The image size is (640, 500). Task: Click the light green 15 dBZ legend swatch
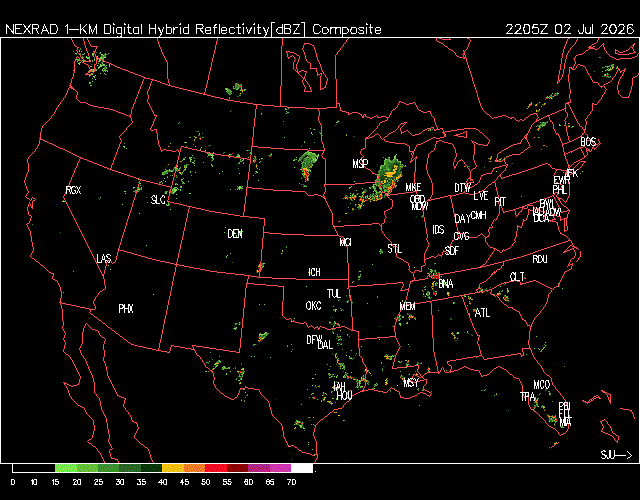point(66,468)
